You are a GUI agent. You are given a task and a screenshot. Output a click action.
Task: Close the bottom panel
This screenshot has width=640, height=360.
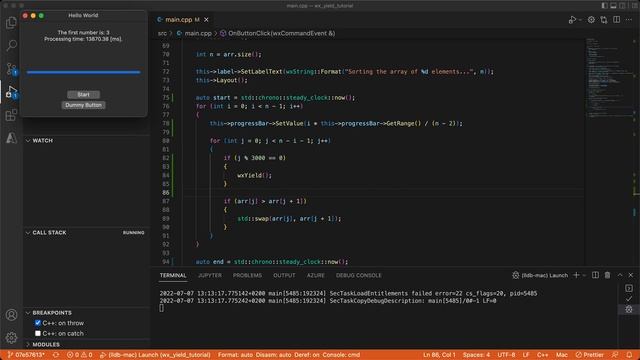click(631, 276)
